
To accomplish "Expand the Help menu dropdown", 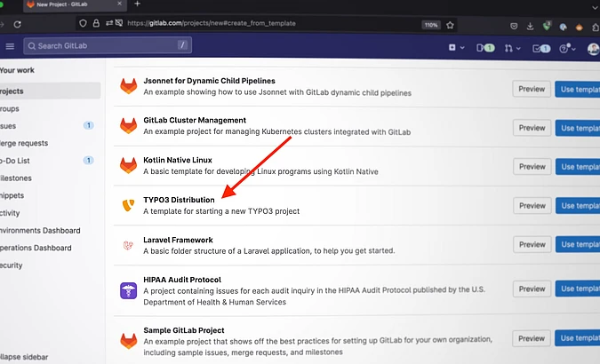I will click(566, 47).
